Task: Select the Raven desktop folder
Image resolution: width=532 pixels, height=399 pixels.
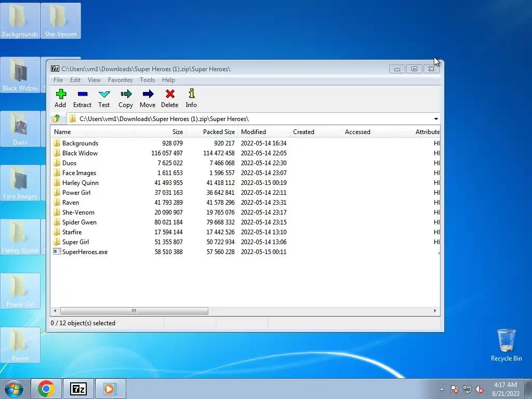Action: (x=20, y=345)
